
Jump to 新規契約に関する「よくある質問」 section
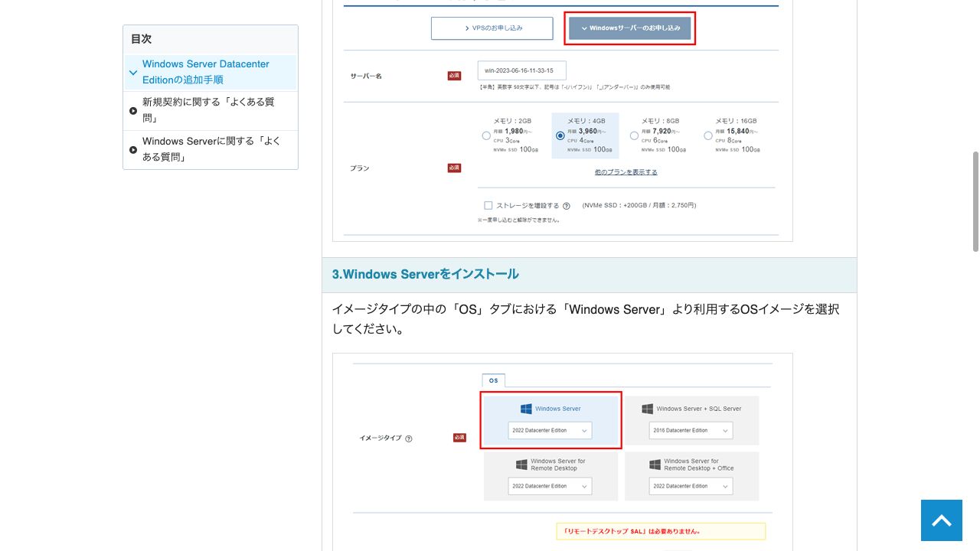coord(211,110)
